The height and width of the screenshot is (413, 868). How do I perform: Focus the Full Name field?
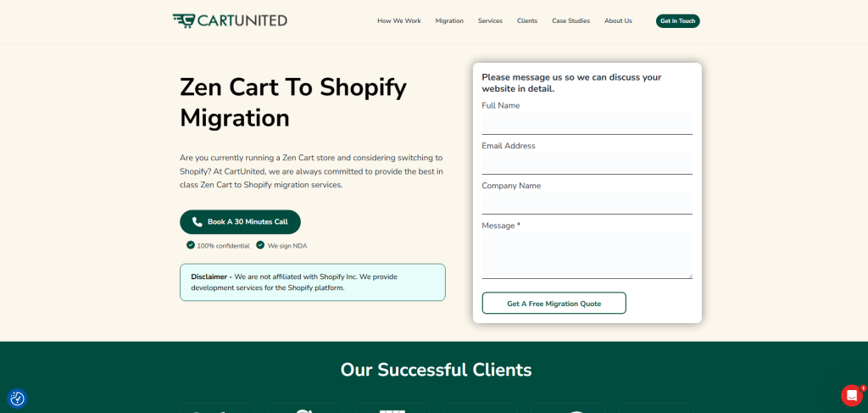pos(587,124)
